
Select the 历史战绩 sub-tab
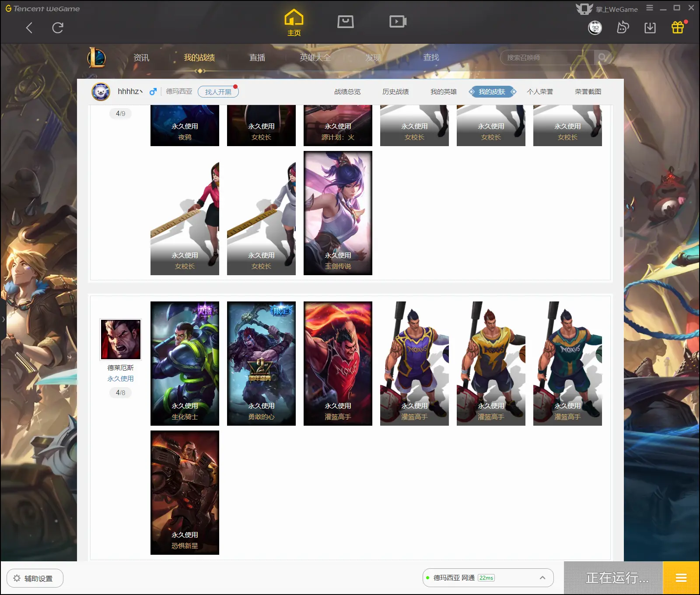tap(395, 91)
